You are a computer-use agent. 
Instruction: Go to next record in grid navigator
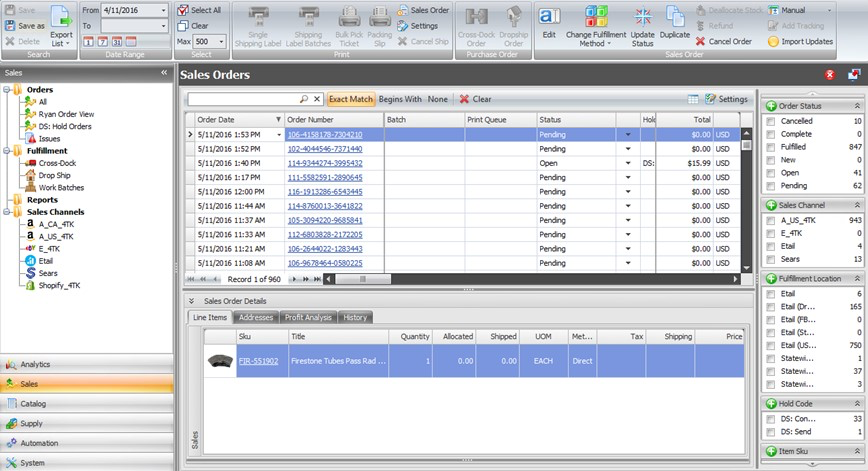[294, 280]
